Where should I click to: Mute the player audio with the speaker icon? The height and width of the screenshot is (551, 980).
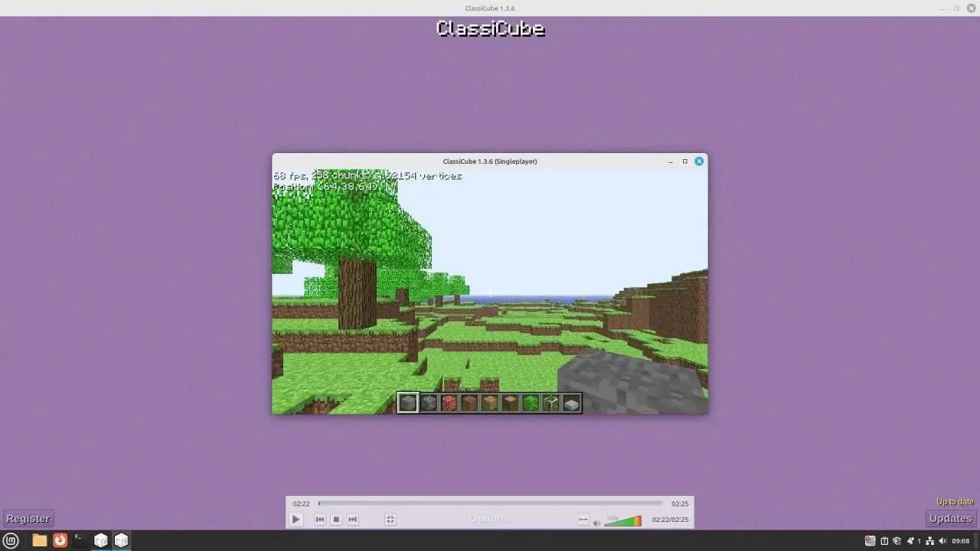pyautogui.click(x=597, y=520)
